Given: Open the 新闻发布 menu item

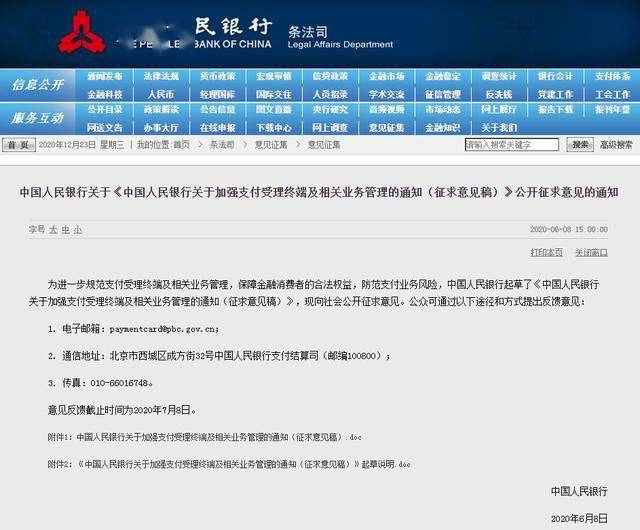Looking at the screenshot, I should [105, 76].
